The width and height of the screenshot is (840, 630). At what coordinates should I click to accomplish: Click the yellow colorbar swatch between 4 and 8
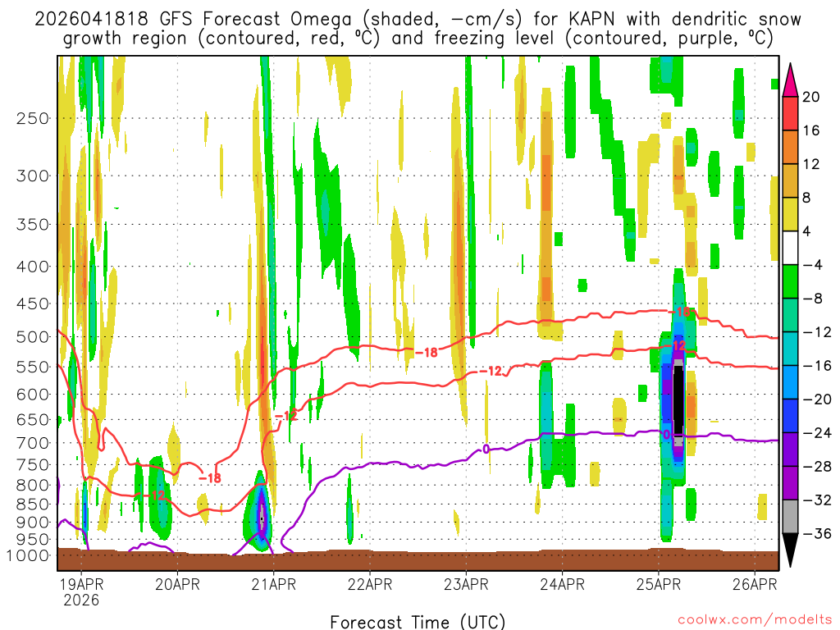pyautogui.click(x=790, y=214)
